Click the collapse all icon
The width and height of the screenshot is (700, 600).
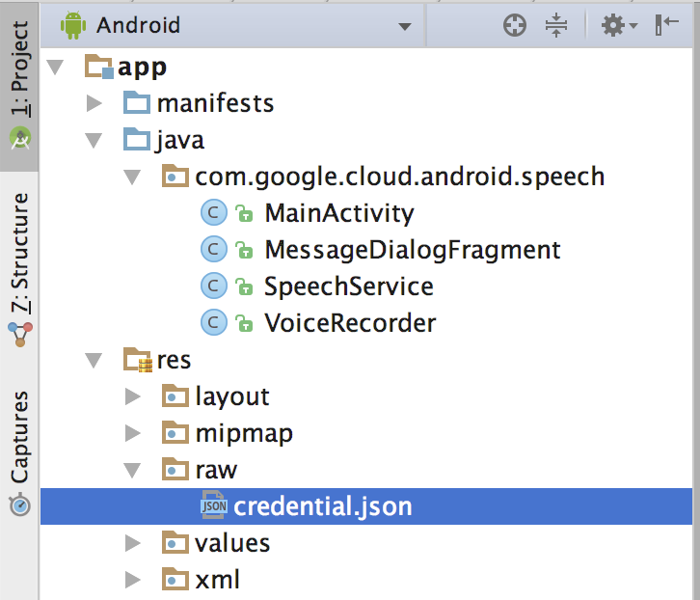point(555,25)
